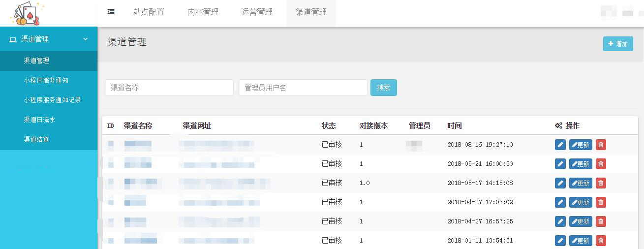Open 小程序服务通知 in the sidebar
The width and height of the screenshot is (644, 249).
point(46,80)
